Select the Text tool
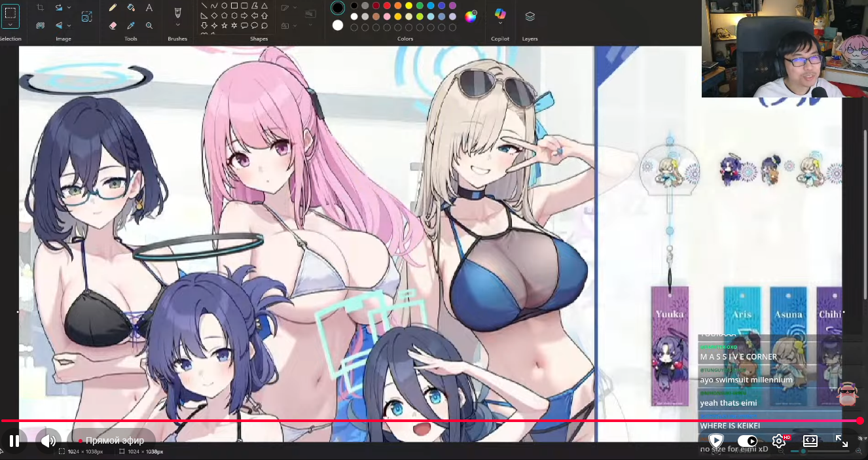Image resolution: width=868 pixels, height=460 pixels. (x=149, y=8)
